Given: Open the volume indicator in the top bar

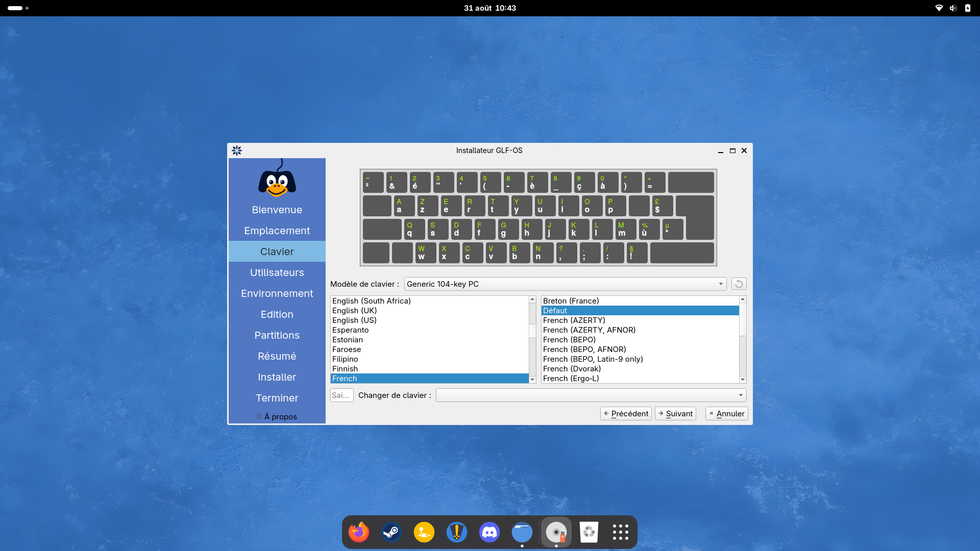Looking at the screenshot, I should coord(953,8).
